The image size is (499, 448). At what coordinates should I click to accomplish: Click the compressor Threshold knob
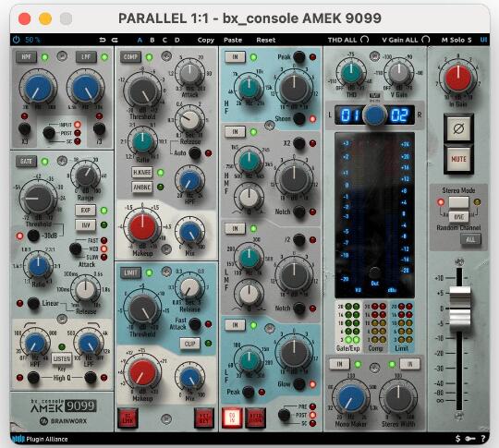point(142,91)
